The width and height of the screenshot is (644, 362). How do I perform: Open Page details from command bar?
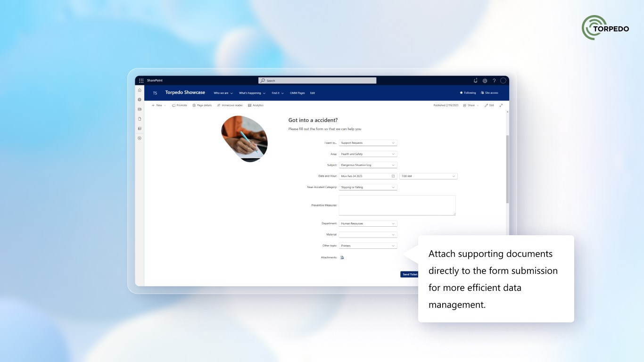(x=202, y=105)
